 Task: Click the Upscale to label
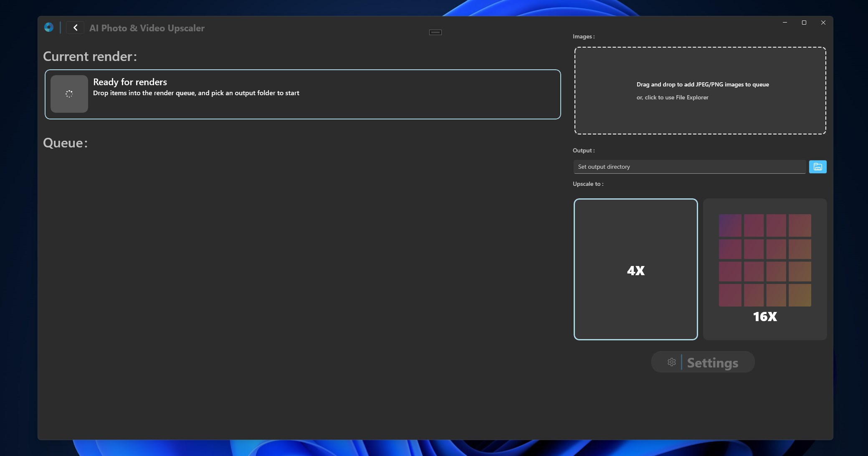pos(588,184)
